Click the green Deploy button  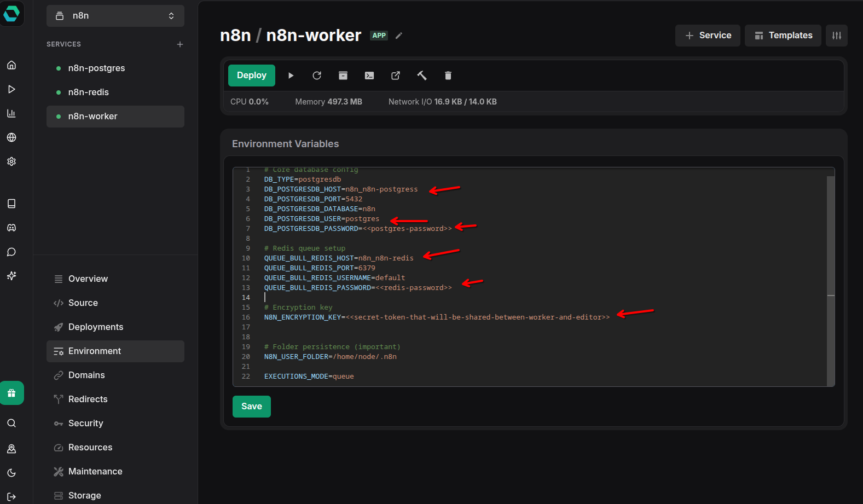click(252, 76)
